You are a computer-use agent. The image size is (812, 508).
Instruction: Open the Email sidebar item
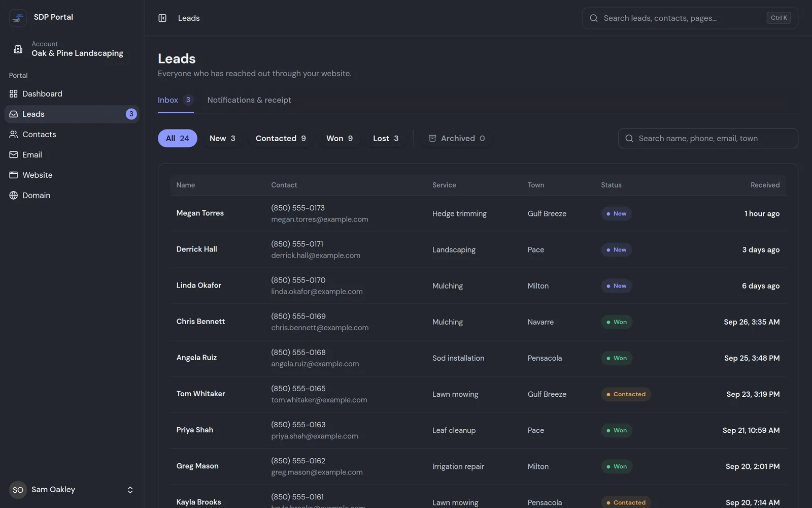72,155
